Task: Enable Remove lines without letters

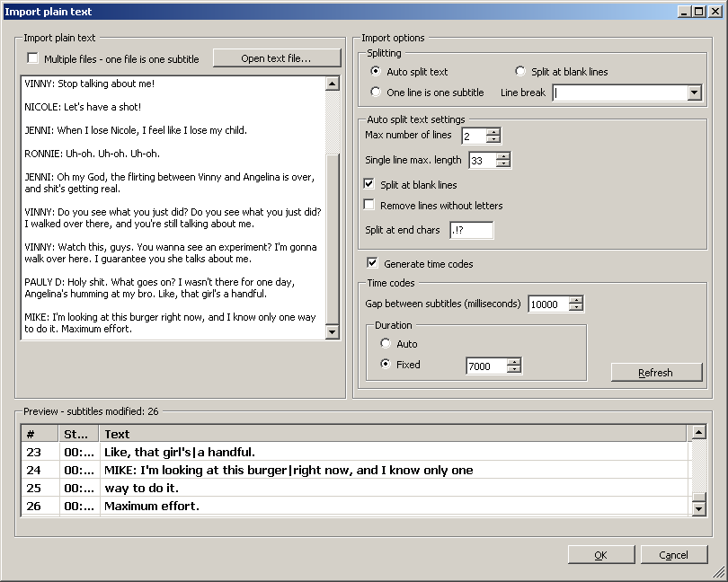Action: point(371,204)
